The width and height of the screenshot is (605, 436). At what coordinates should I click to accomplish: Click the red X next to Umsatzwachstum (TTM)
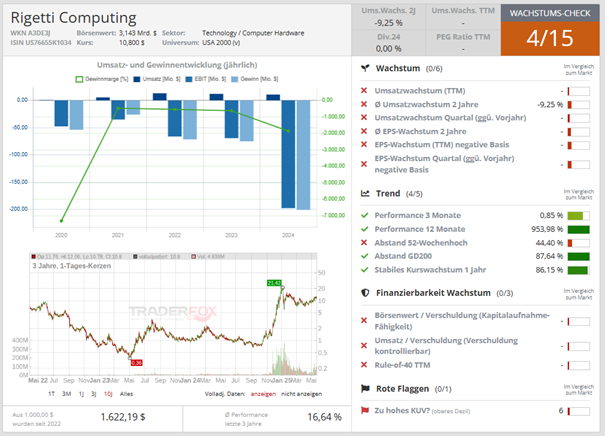coord(364,91)
